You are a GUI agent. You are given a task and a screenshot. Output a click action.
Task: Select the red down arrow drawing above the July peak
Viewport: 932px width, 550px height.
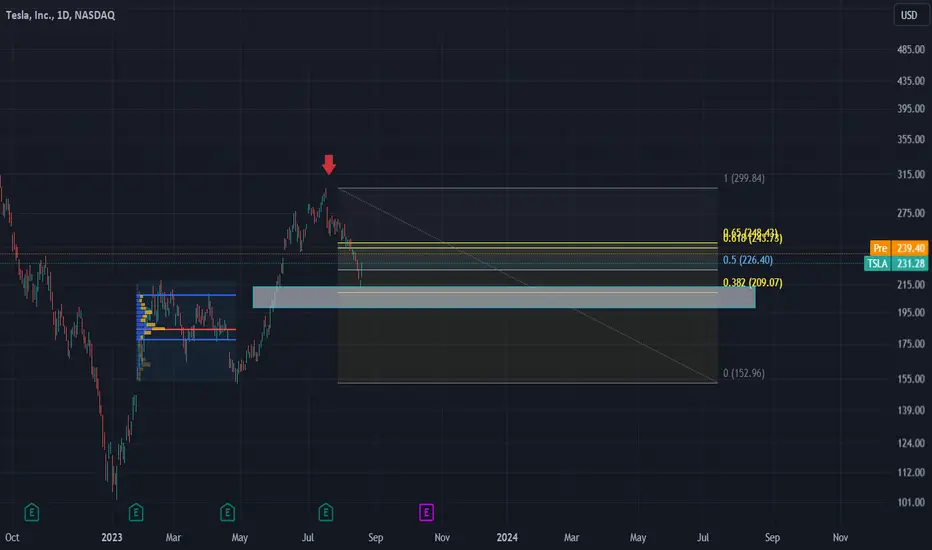[x=329, y=165]
